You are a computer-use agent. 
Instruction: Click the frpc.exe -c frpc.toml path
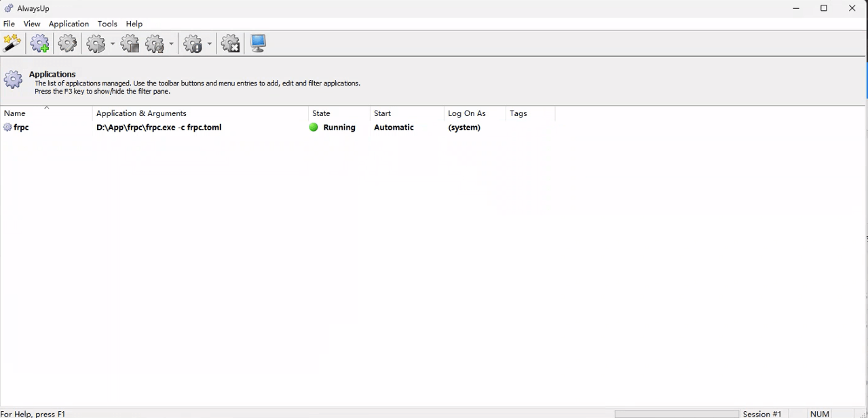159,128
